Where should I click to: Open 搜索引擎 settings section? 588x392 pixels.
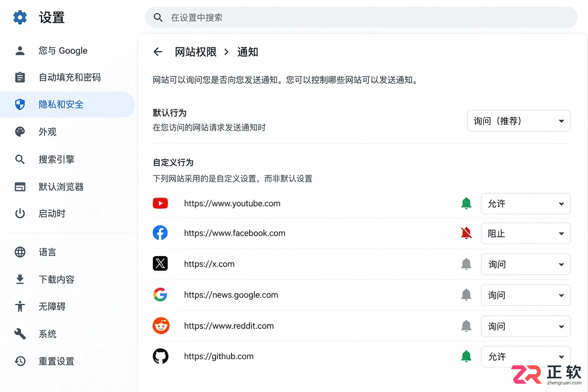pos(67,159)
